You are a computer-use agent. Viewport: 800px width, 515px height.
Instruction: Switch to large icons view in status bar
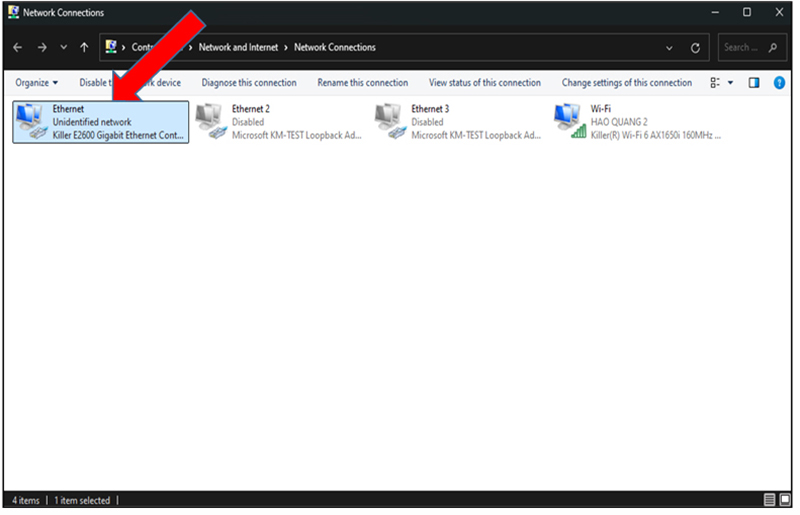click(x=785, y=500)
